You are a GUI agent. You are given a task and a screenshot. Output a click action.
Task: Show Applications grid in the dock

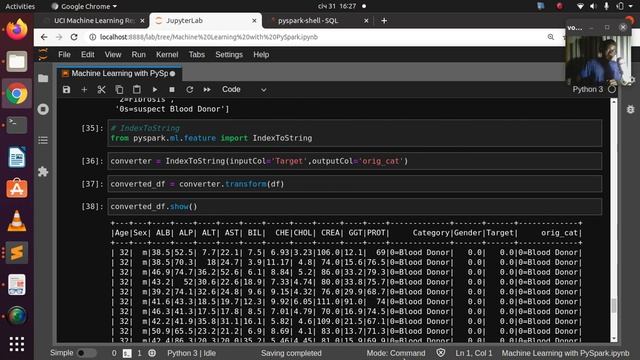[17, 344]
